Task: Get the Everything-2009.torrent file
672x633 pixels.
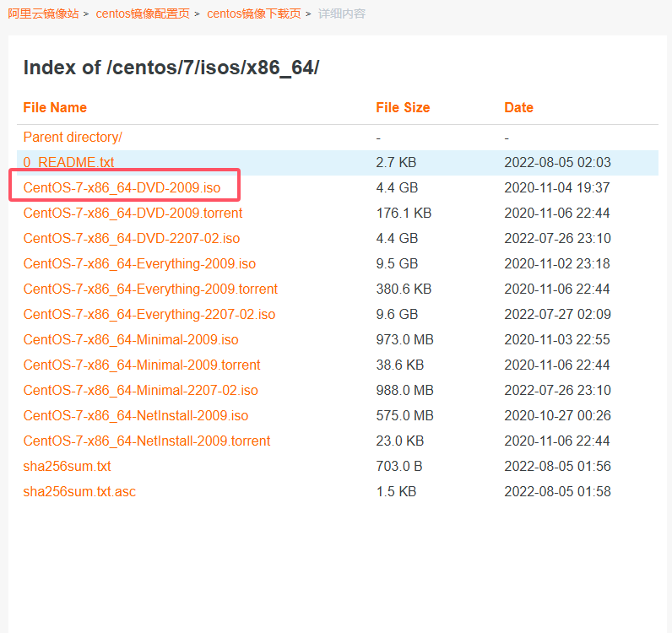Action: (150, 289)
